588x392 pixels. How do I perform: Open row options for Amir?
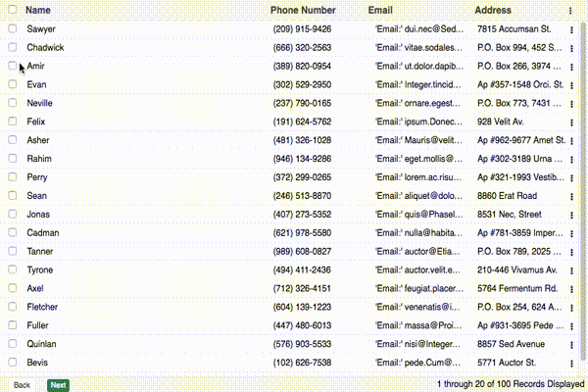(x=571, y=67)
